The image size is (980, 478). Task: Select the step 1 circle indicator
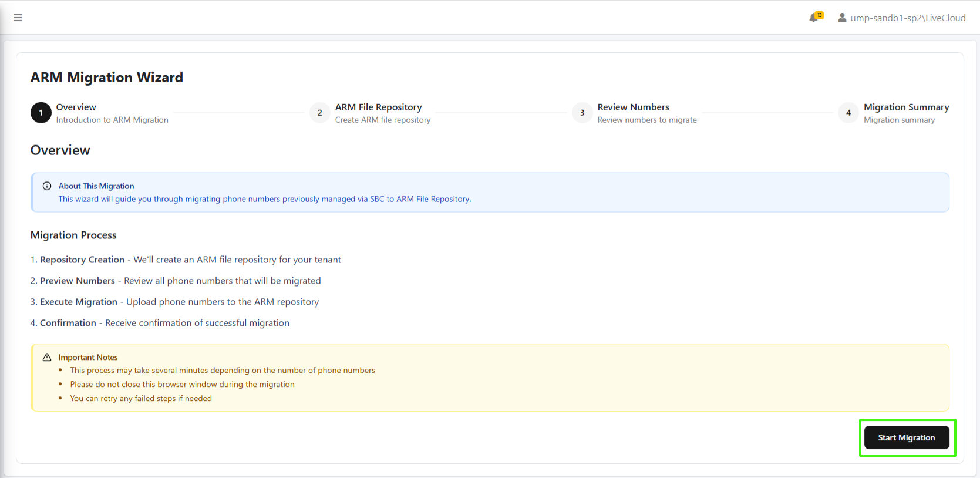41,113
